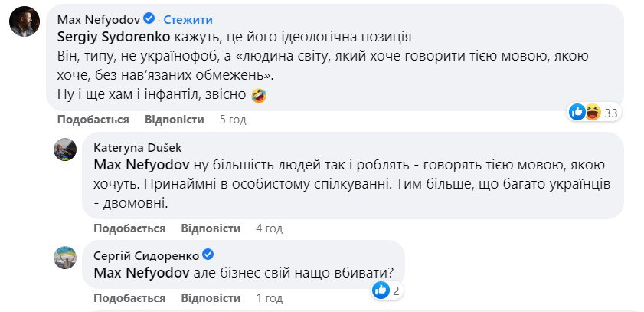Open Сергій Сидоренко's profile avatar
The height and width of the screenshot is (312, 644).
64,258
